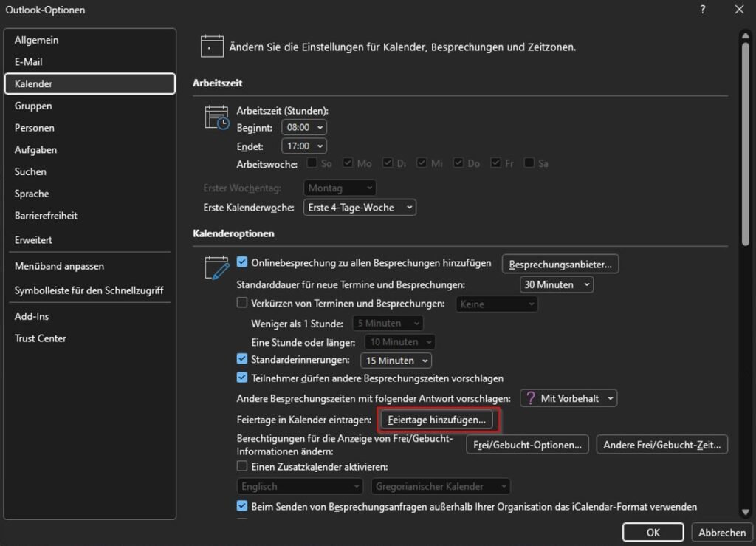Image resolution: width=756 pixels, height=546 pixels.
Task: Toggle the Mi workday checkbox
Action: point(422,163)
